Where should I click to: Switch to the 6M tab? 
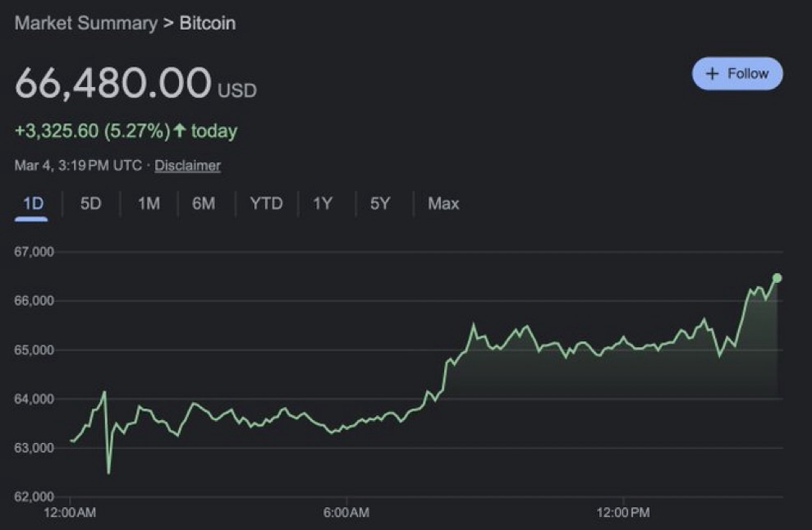click(x=204, y=203)
